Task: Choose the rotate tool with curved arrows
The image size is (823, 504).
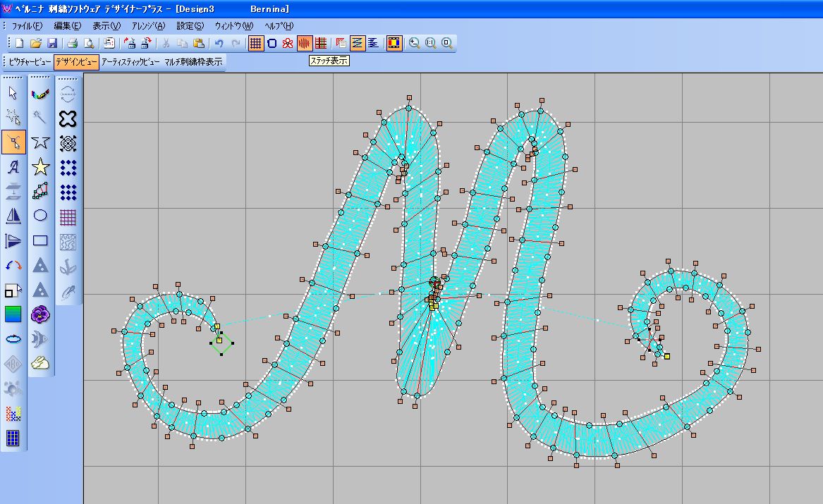Action: (13, 265)
